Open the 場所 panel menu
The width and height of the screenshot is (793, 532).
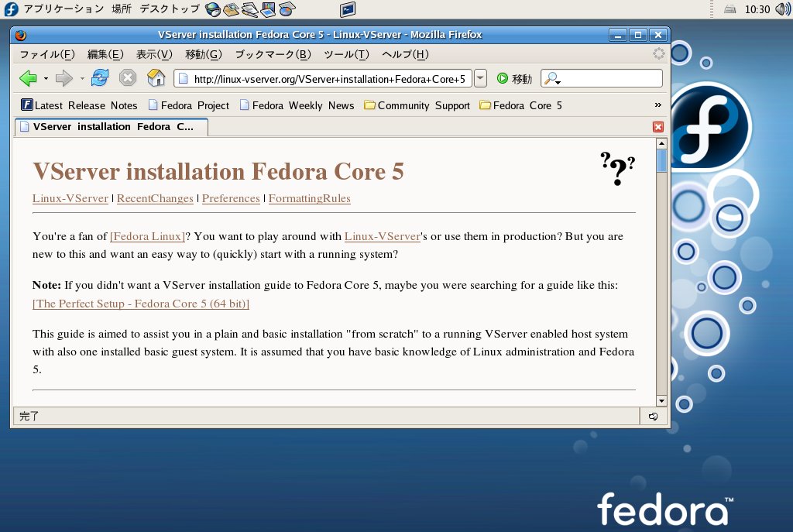(x=122, y=9)
